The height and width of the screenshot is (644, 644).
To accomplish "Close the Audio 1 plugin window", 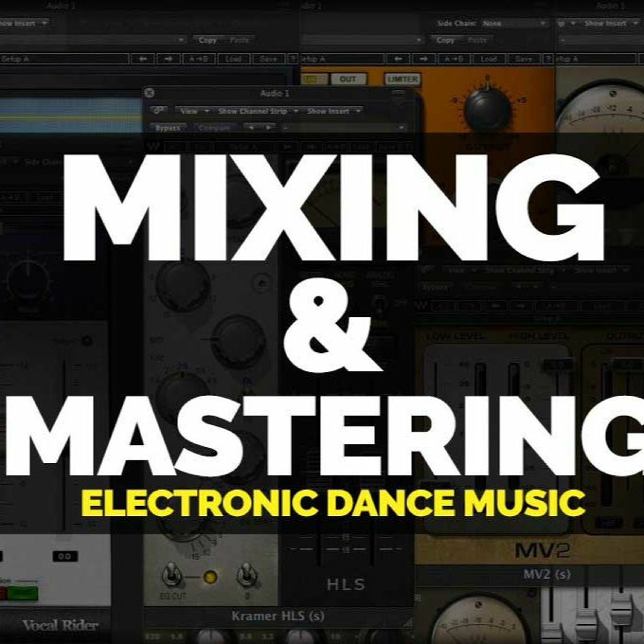I will point(150,93).
